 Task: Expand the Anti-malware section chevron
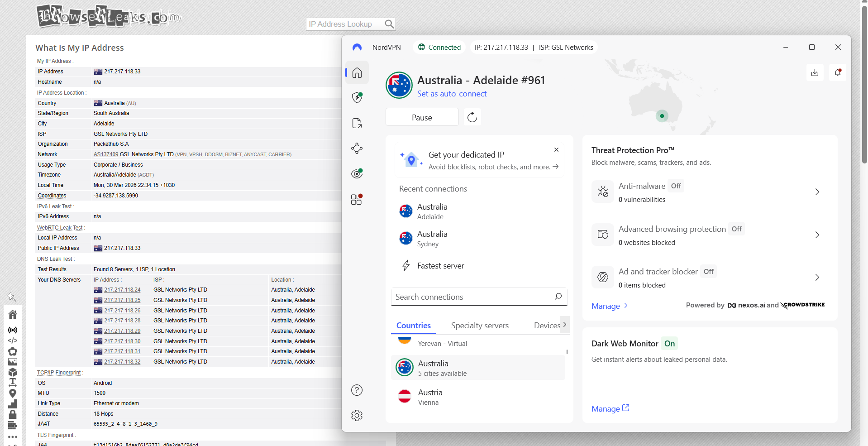click(x=817, y=192)
